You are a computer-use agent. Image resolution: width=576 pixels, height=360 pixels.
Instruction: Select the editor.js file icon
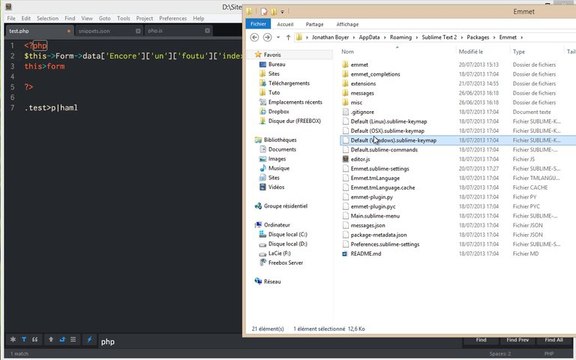click(x=345, y=159)
